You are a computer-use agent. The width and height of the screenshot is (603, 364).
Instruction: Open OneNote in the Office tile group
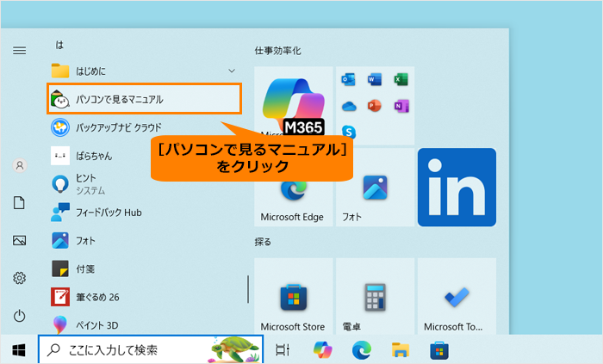tap(401, 106)
